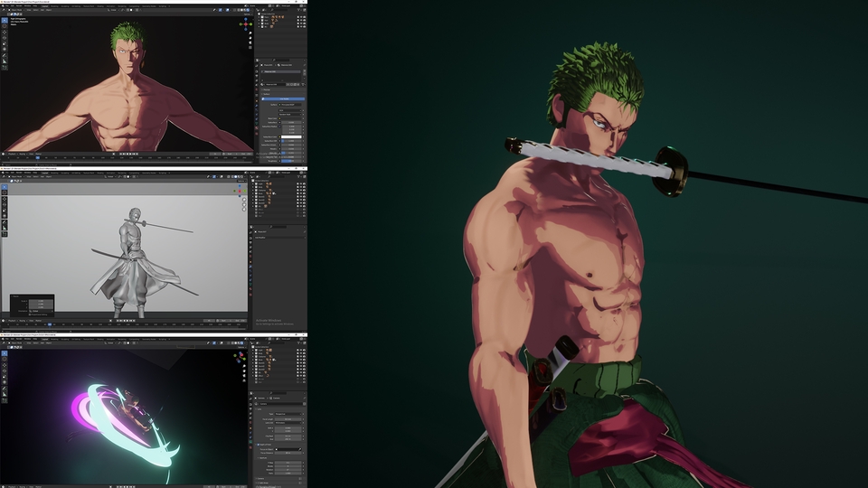This screenshot has width=868, height=488.
Task: Open Object Mode dropdown in top window header
Action: [16, 10]
